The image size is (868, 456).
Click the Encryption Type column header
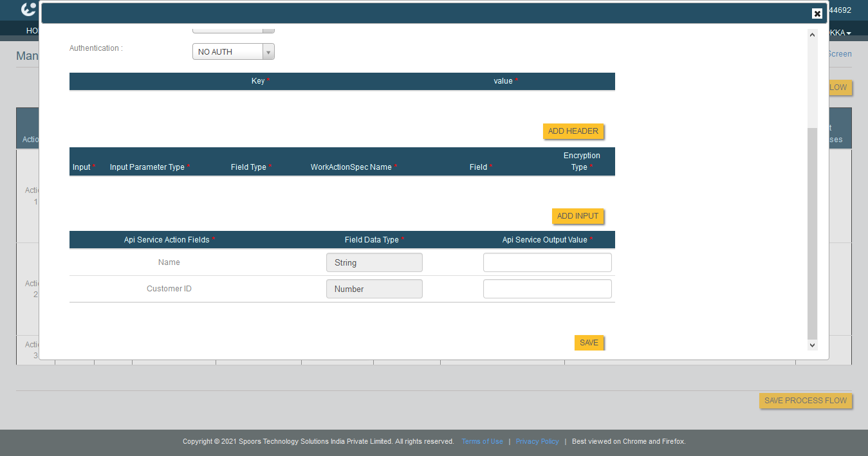tap(581, 161)
